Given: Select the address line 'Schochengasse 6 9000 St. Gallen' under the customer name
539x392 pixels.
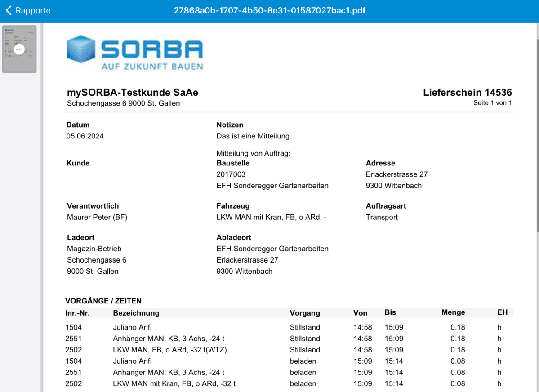Looking at the screenshot, I should point(124,103).
